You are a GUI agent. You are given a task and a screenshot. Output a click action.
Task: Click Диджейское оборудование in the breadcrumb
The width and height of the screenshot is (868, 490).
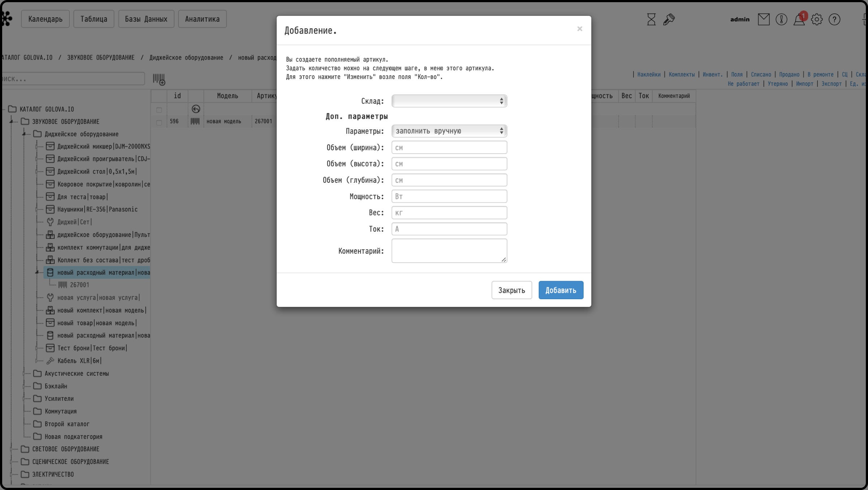(x=186, y=58)
